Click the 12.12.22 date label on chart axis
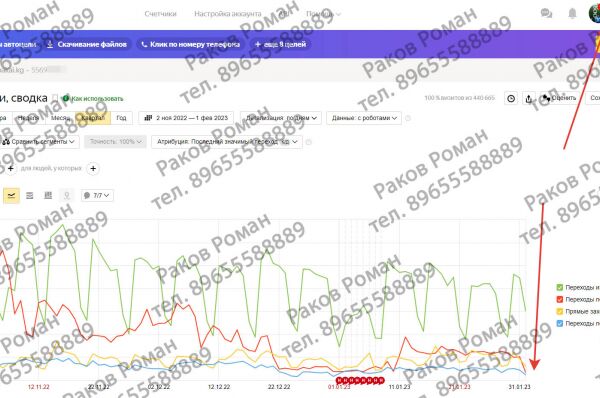 click(x=219, y=387)
